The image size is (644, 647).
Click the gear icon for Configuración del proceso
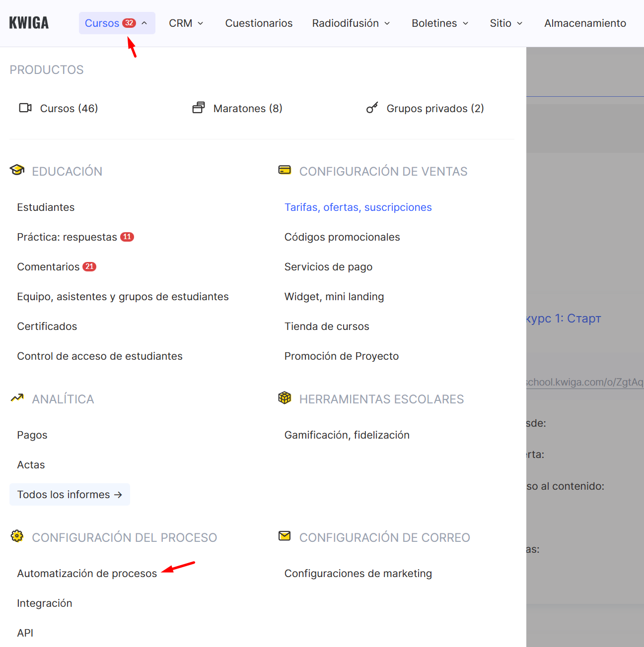pyautogui.click(x=17, y=536)
